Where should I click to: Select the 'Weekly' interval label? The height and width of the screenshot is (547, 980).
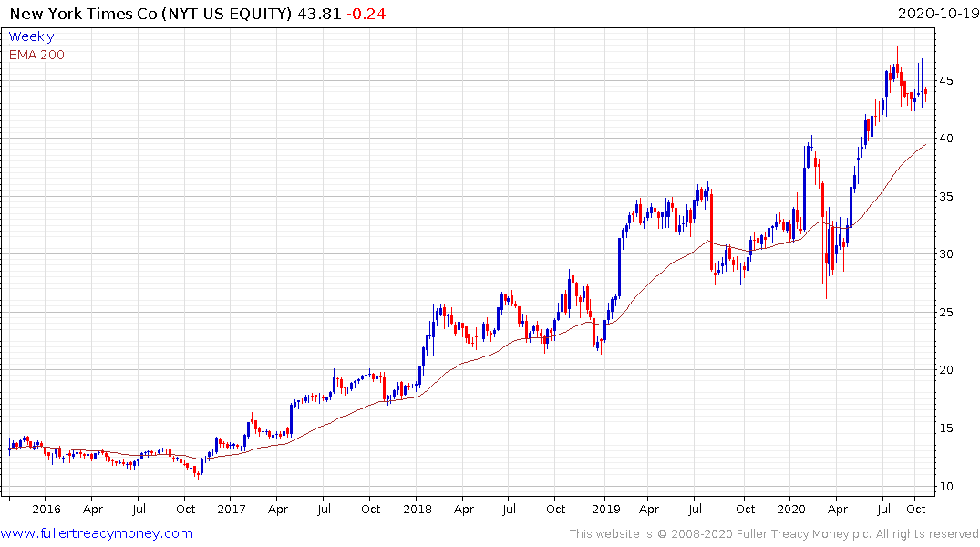tap(31, 36)
